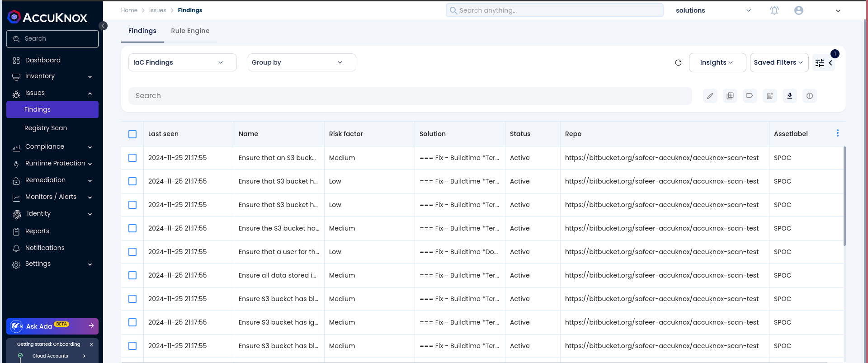
Task: Click the vertical table scrollbar
Action: pyautogui.click(x=844, y=196)
